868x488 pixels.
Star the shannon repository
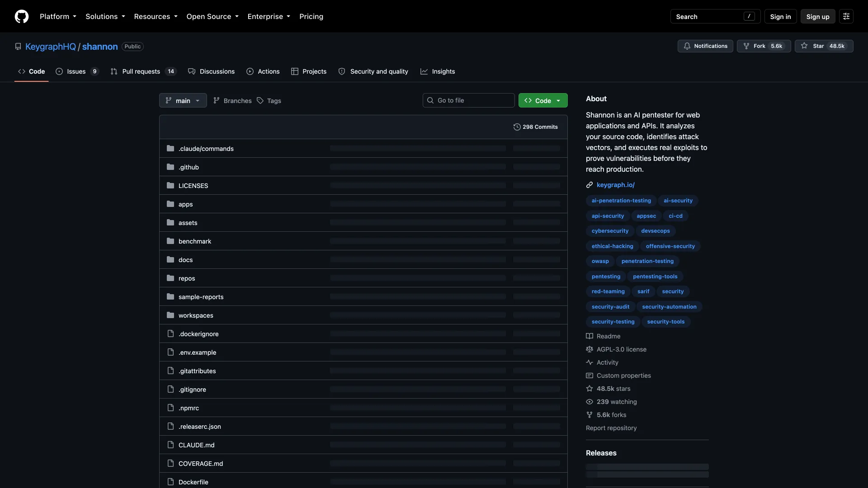pyautogui.click(x=824, y=46)
